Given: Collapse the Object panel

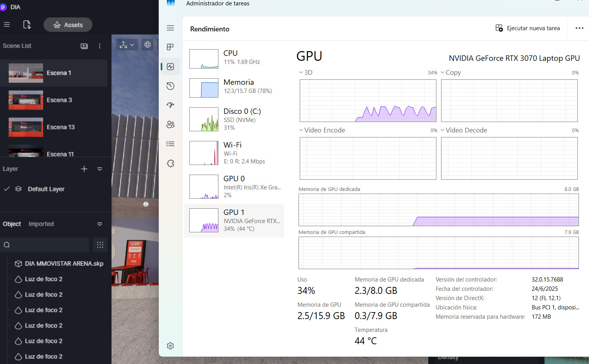Looking at the screenshot, I should tap(100, 224).
